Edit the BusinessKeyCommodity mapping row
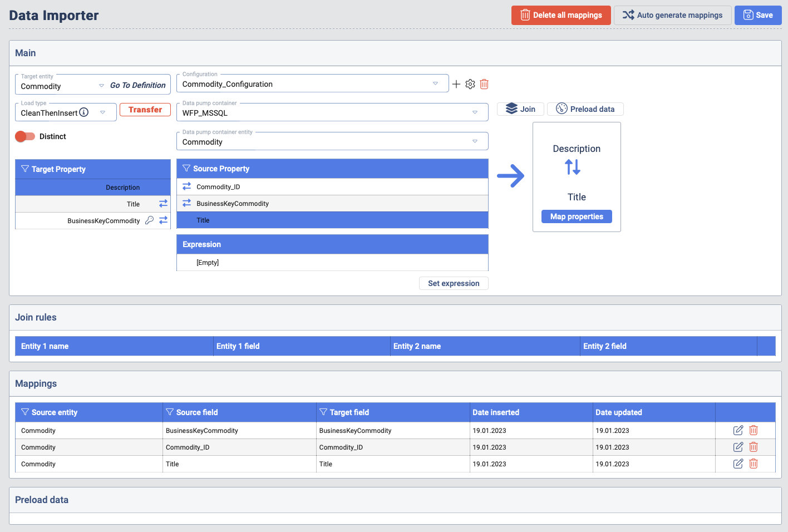788x532 pixels. click(x=738, y=430)
